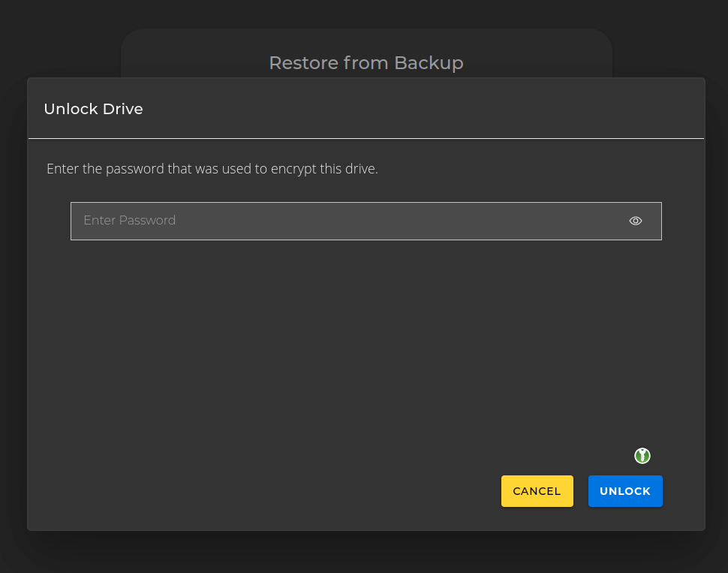Screen dimensions: 728x573
Task: Click the encrypt drive instruction text
Action: pos(212,169)
